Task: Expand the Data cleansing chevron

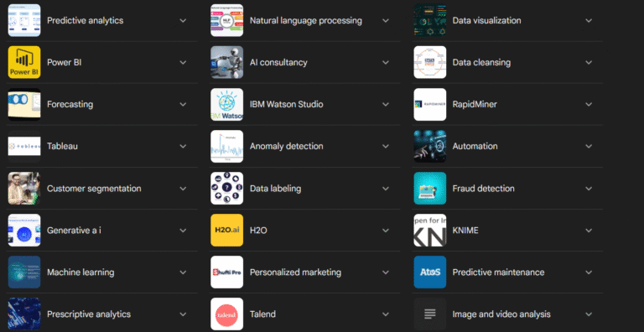Action: (589, 62)
